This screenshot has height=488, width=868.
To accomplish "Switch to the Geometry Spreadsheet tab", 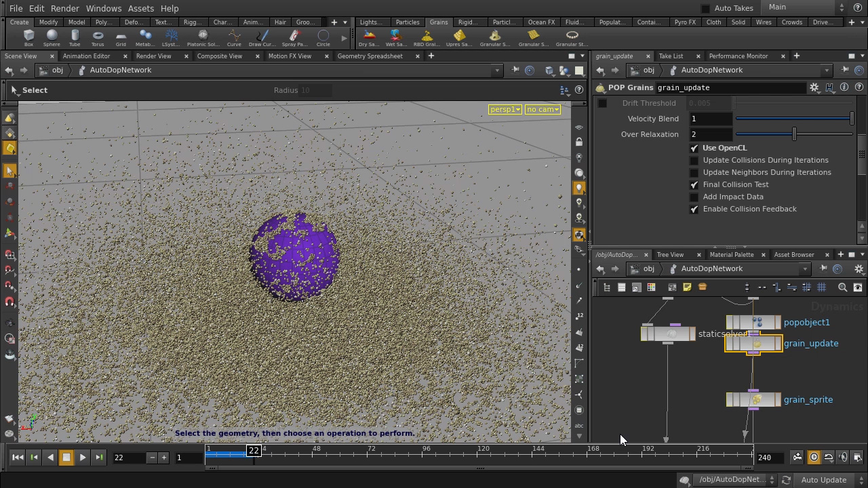I will click(x=370, y=56).
